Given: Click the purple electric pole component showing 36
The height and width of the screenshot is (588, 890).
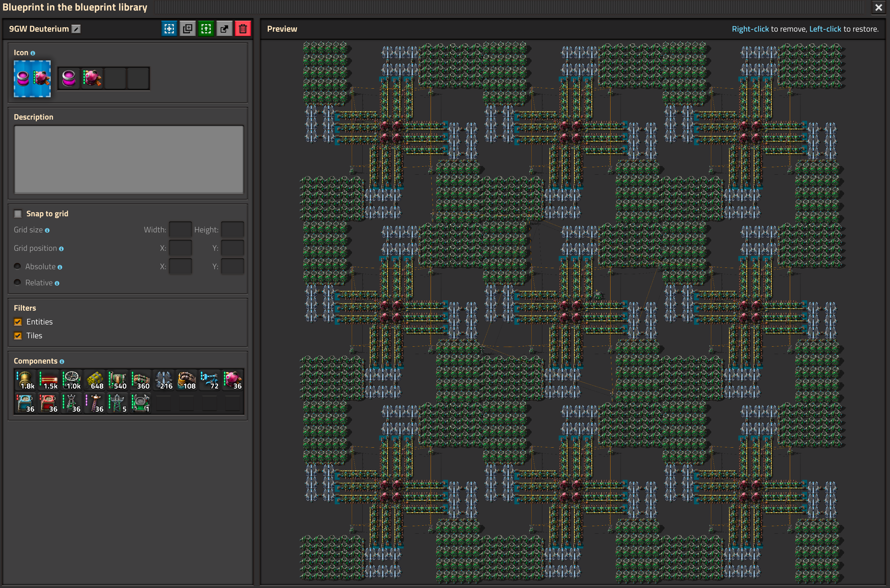Looking at the screenshot, I should 95,403.
